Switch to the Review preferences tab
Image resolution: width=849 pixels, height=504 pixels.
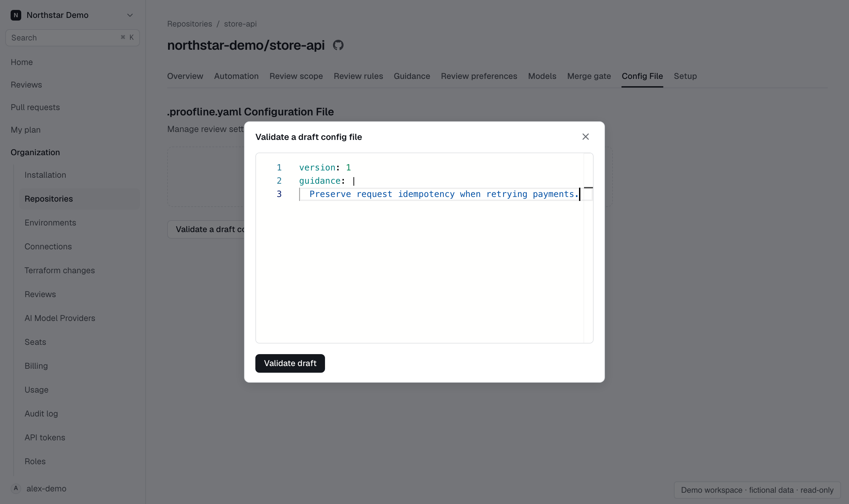tap(479, 76)
